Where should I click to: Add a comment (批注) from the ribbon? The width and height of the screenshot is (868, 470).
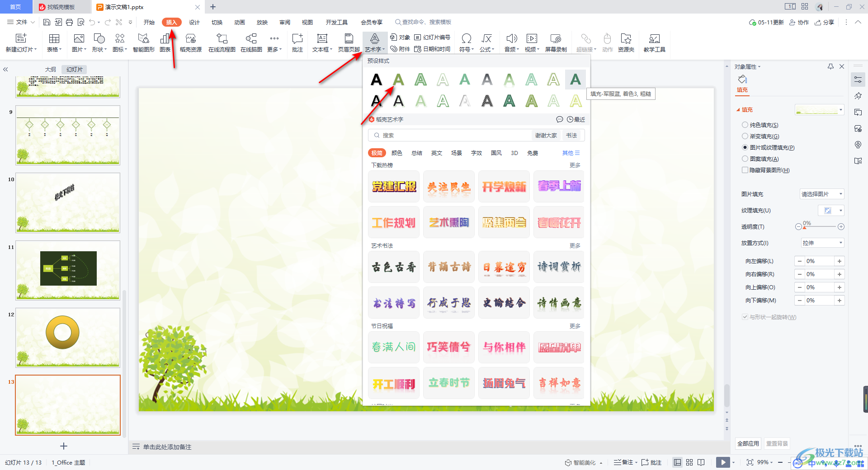click(297, 43)
